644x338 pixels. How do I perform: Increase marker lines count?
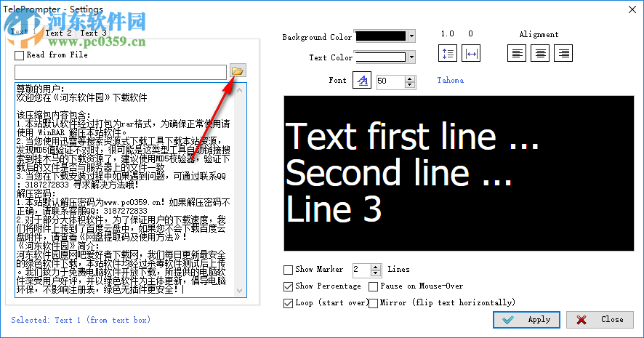coord(375,267)
